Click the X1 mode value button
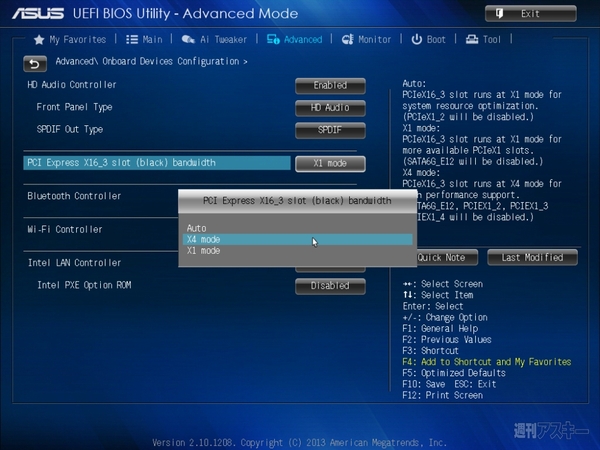 (x=330, y=164)
